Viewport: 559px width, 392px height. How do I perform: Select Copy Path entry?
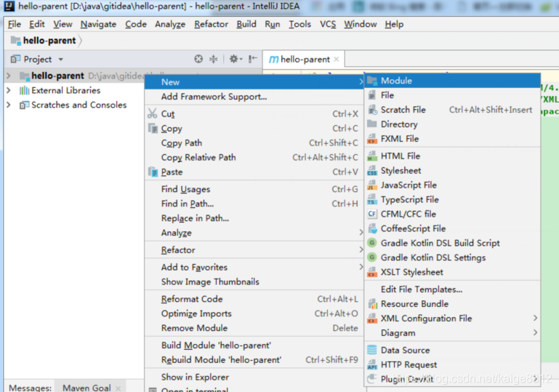tap(254, 143)
